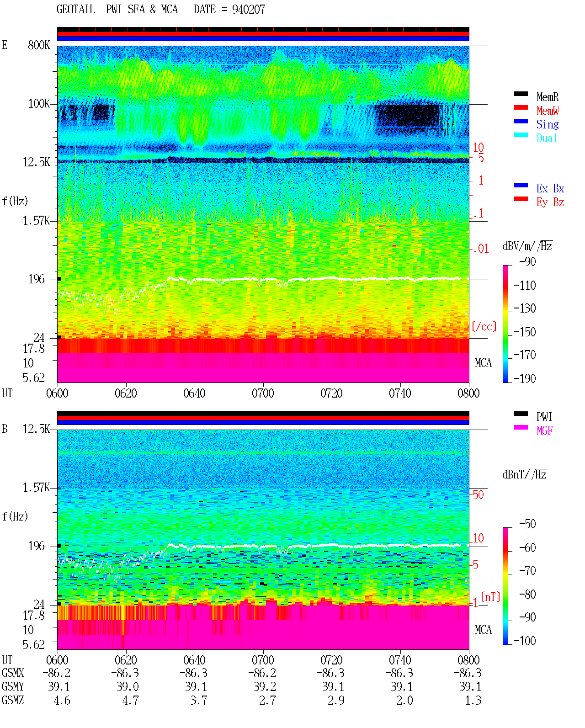Image resolution: width=585 pixels, height=728 pixels.
Task: Click the B panel black status bar
Action: (263, 414)
